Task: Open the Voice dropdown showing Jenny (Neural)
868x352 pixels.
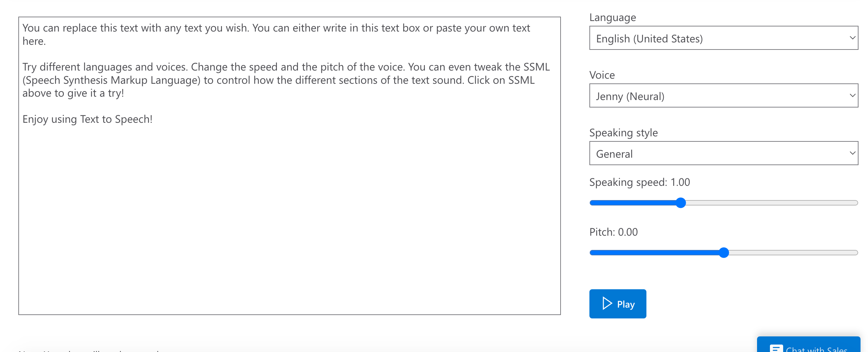Action: (x=723, y=96)
